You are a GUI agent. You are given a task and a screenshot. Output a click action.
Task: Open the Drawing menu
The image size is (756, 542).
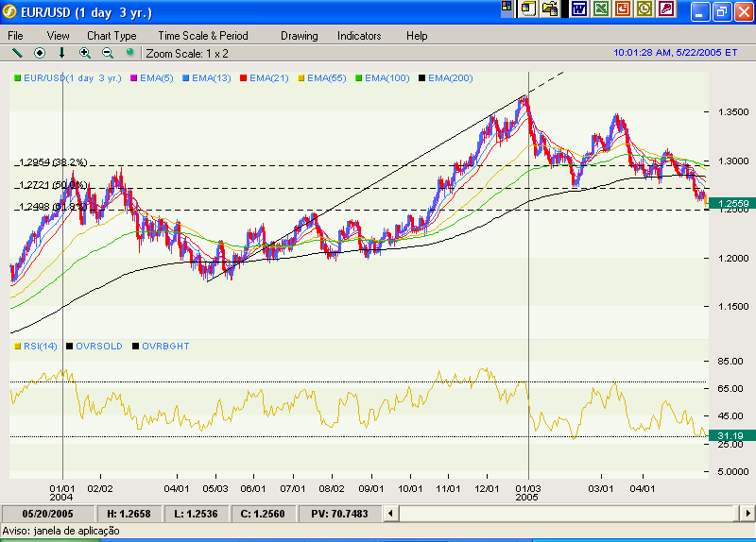point(299,36)
